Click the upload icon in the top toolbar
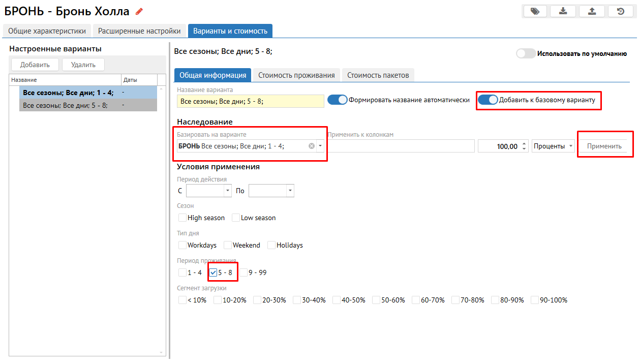 [592, 11]
